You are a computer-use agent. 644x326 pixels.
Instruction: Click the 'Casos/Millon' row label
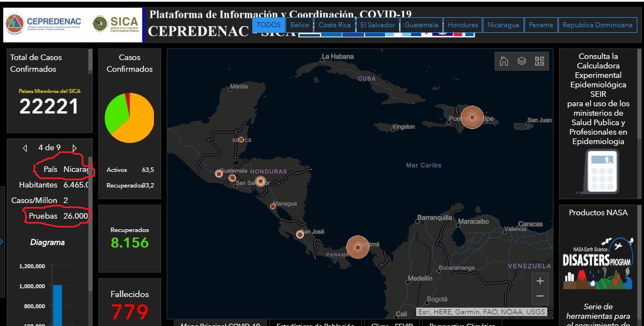coord(34,200)
